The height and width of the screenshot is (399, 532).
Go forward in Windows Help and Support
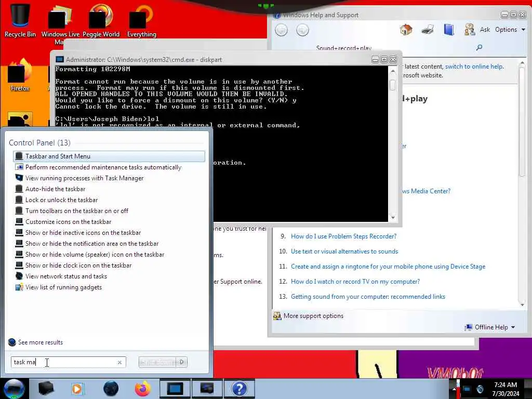click(x=302, y=30)
